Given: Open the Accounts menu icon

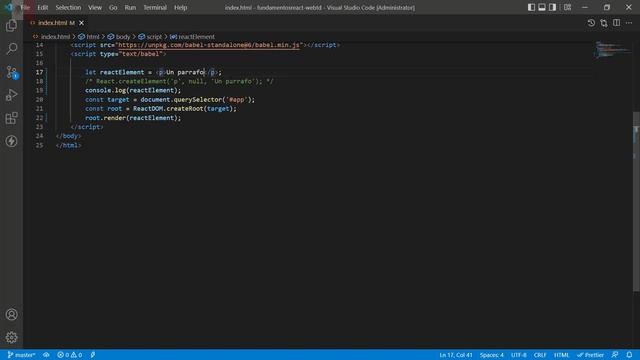Looking at the screenshot, I should (11, 314).
